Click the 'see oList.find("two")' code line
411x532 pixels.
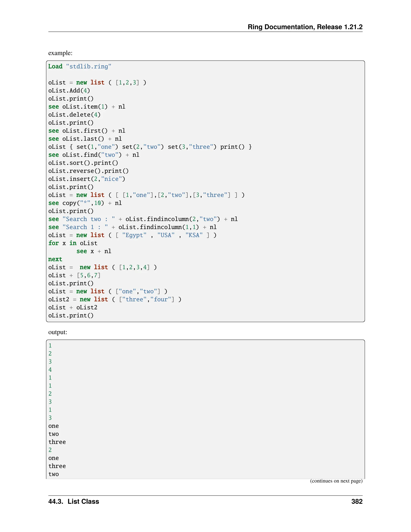(x=94, y=155)
